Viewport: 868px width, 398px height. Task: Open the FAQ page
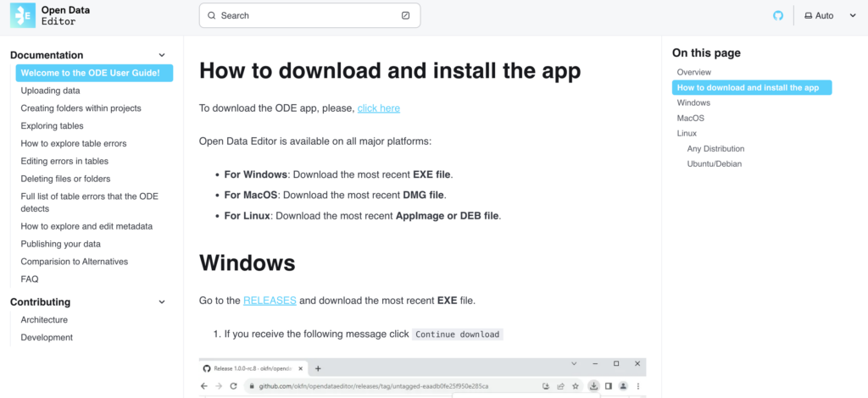point(30,279)
